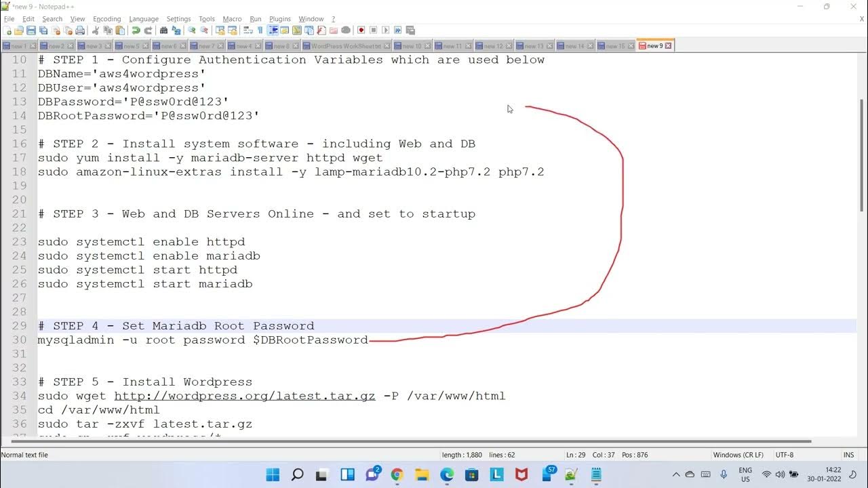The image size is (868, 488).
Task: Click the mysqladmin line 30 text
Action: click(x=203, y=340)
